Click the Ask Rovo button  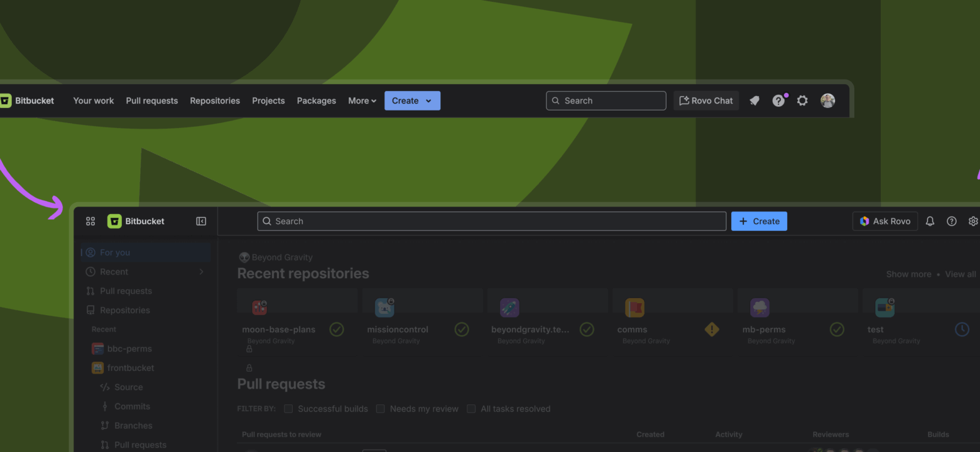(x=885, y=221)
